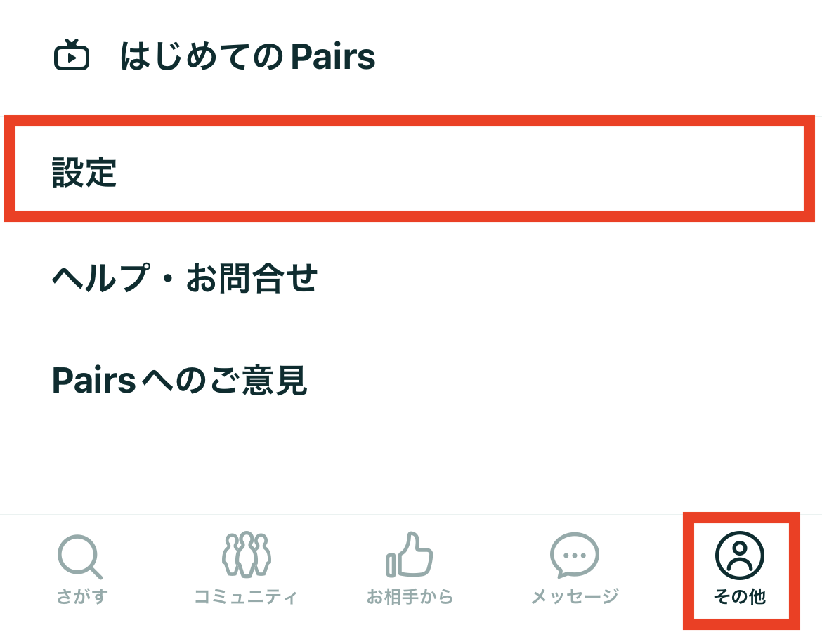Open the はじめてのPairs video icon

tap(71, 55)
